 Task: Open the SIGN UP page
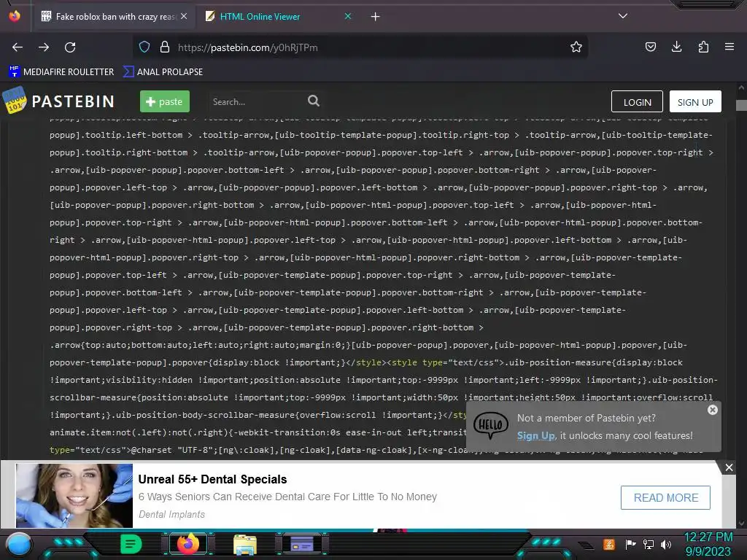pyautogui.click(x=695, y=102)
